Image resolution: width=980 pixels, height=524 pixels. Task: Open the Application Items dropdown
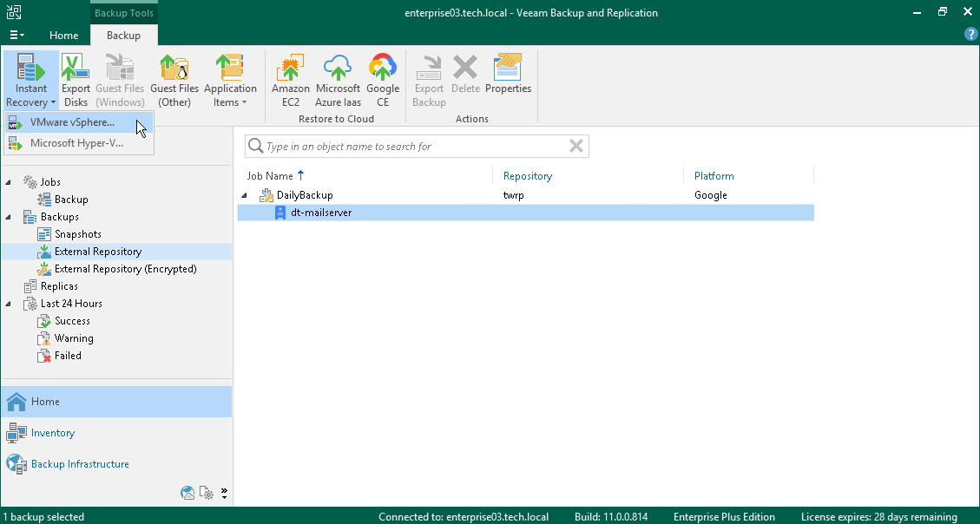click(x=230, y=81)
